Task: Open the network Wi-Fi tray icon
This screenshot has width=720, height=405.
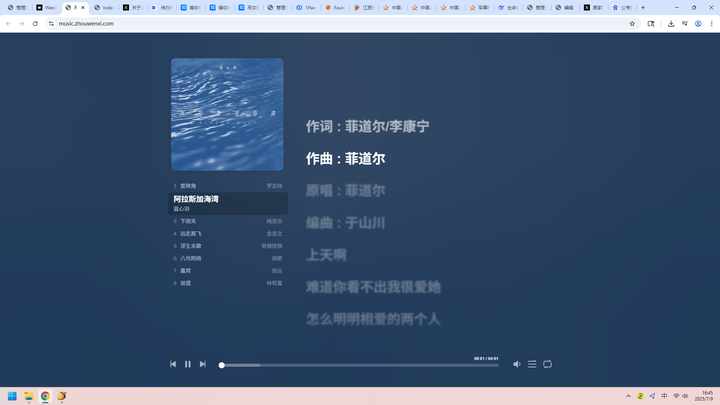Action: [676, 396]
